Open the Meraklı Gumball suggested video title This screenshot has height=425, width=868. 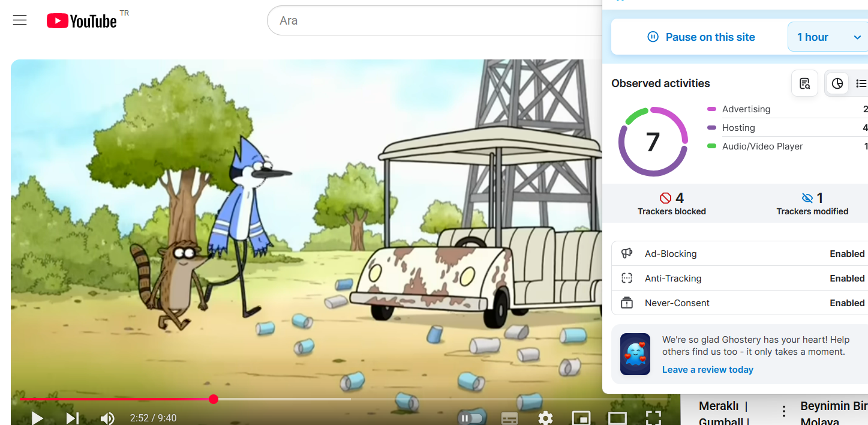(x=723, y=414)
